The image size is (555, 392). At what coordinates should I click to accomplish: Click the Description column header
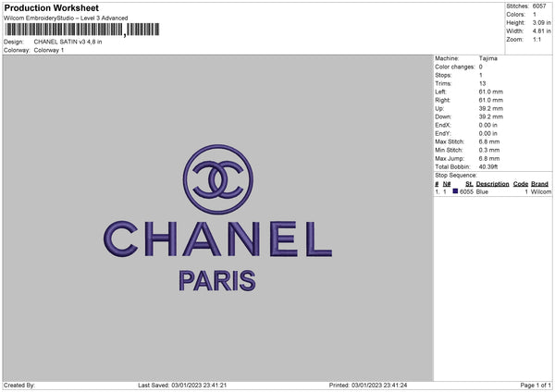(492, 184)
